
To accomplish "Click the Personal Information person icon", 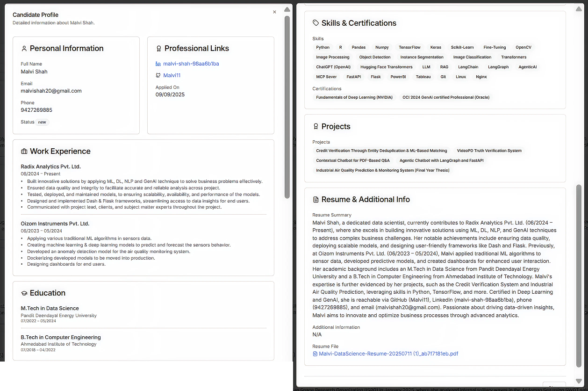I will pos(24,48).
